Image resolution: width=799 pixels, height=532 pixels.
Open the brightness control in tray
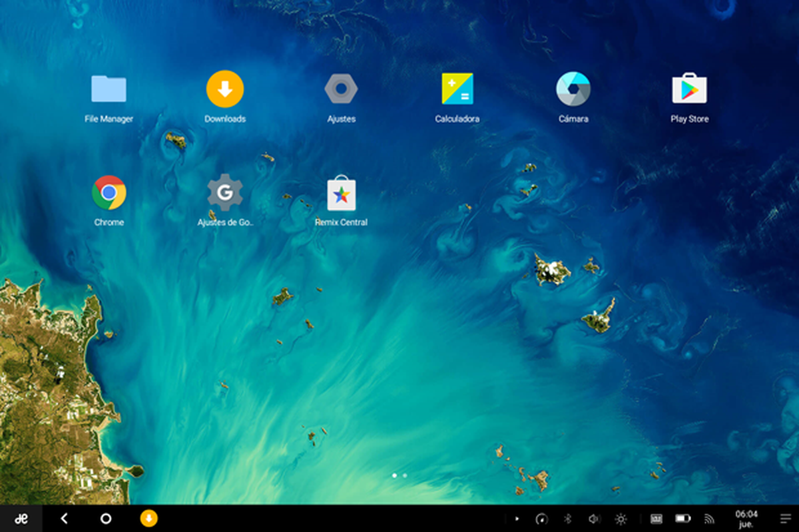tap(621, 519)
